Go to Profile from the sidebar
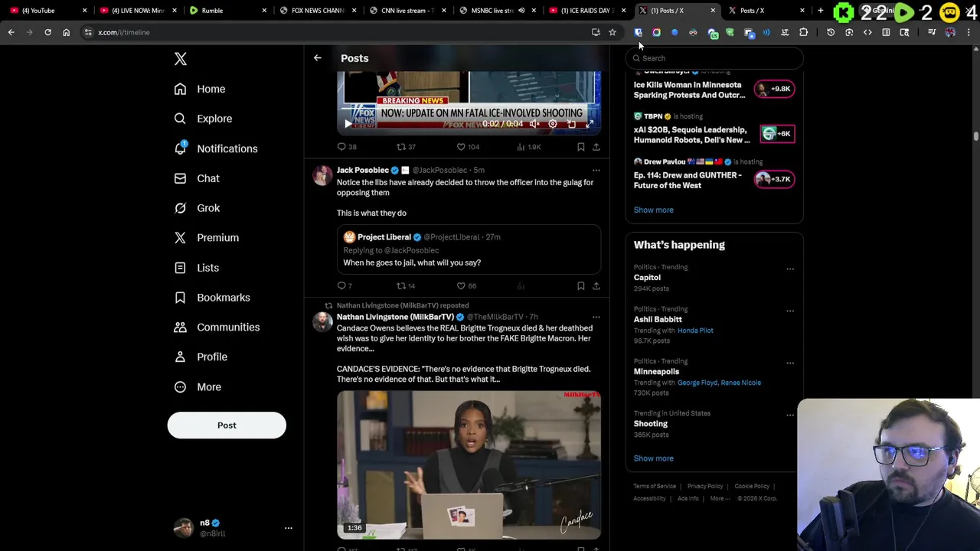 pyautogui.click(x=201, y=357)
